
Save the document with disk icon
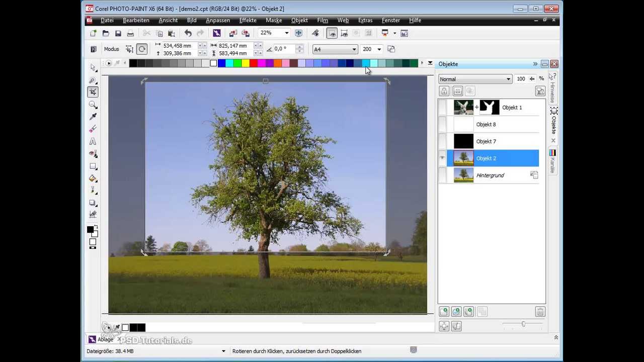[x=118, y=33]
